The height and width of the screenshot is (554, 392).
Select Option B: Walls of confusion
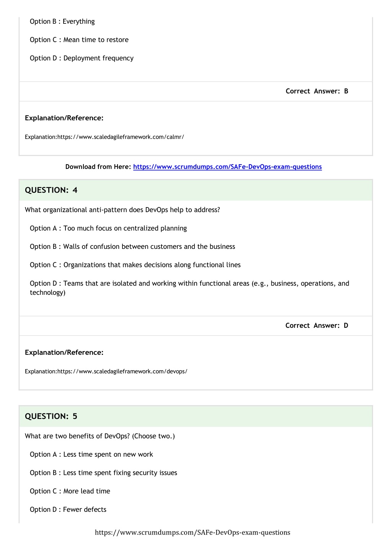[x=132, y=247]
